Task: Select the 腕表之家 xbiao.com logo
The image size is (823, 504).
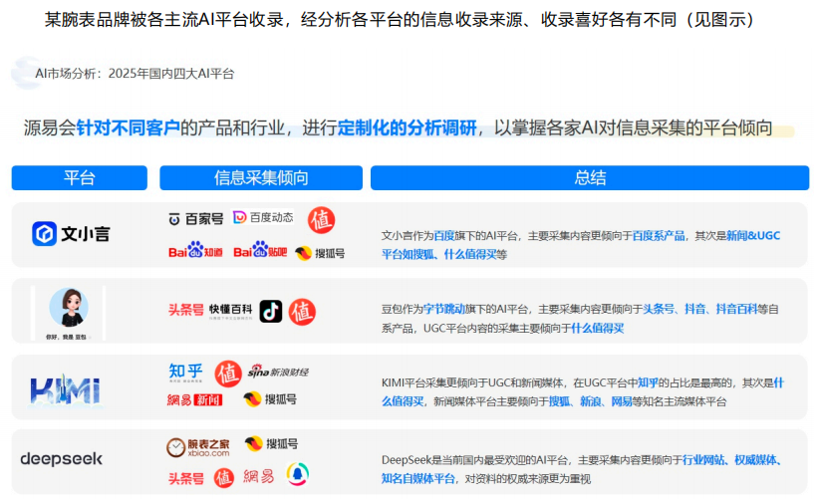Action: 198,447
